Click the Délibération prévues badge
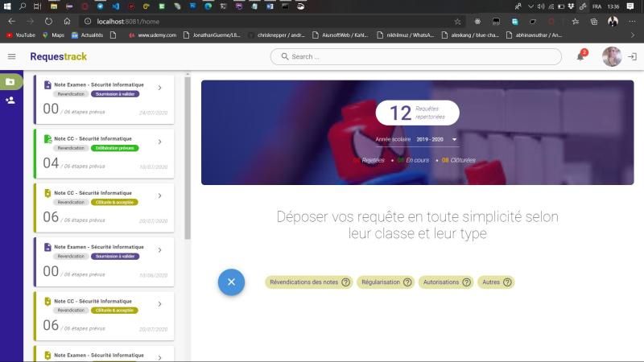 click(x=114, y=148)
